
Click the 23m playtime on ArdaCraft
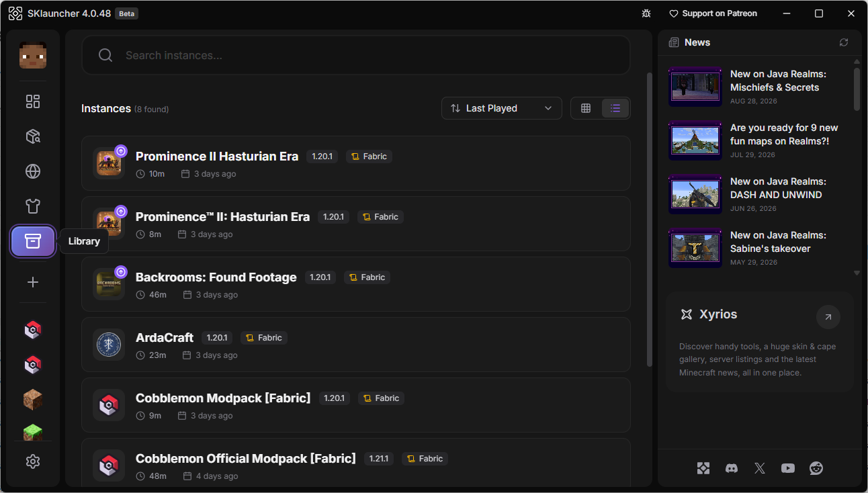158,355
